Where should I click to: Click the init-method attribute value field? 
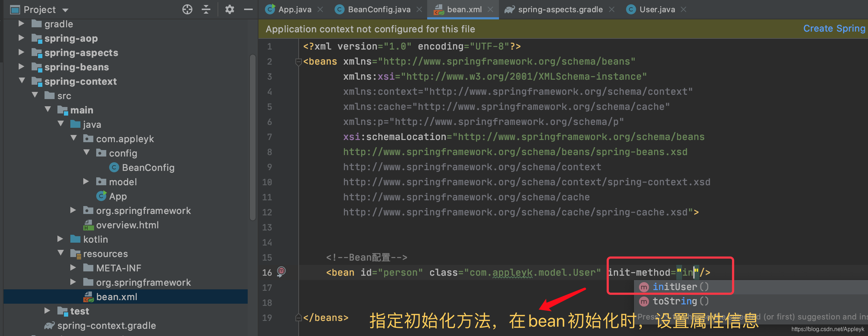tap(688, 272)
